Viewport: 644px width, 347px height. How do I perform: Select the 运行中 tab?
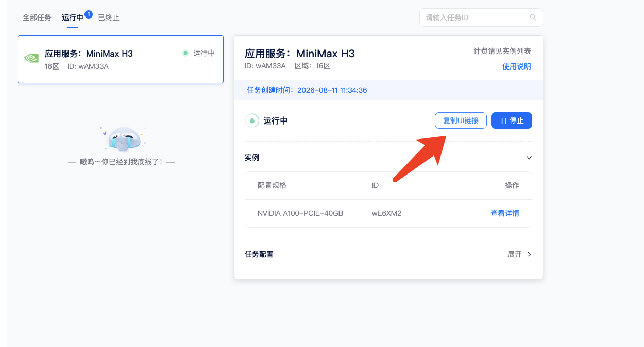coord(73,18)
